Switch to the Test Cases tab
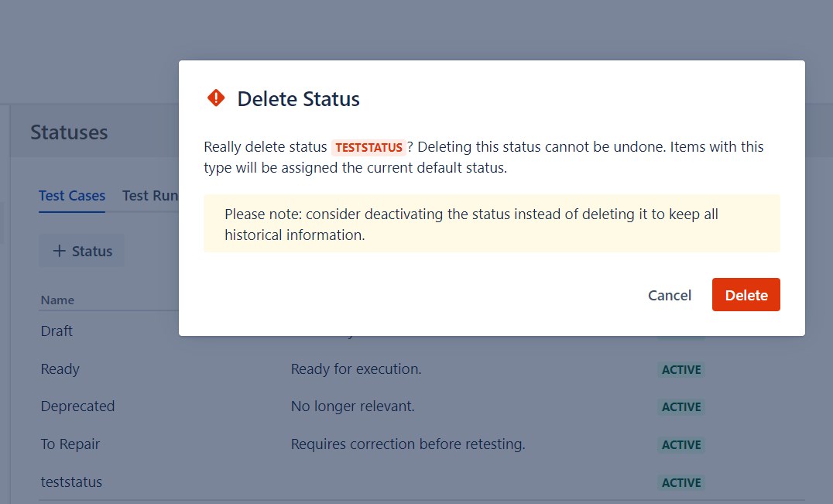The image size is (833, 504). click(72, 196)
